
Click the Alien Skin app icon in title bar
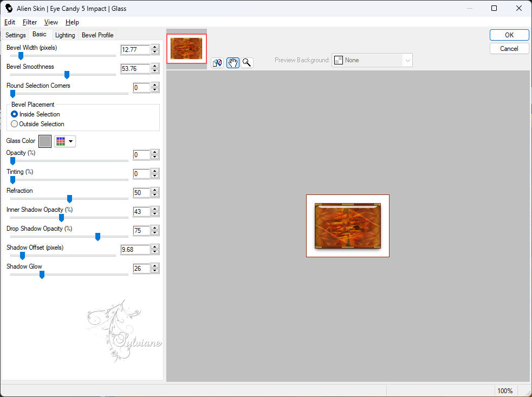coord(9,8)
